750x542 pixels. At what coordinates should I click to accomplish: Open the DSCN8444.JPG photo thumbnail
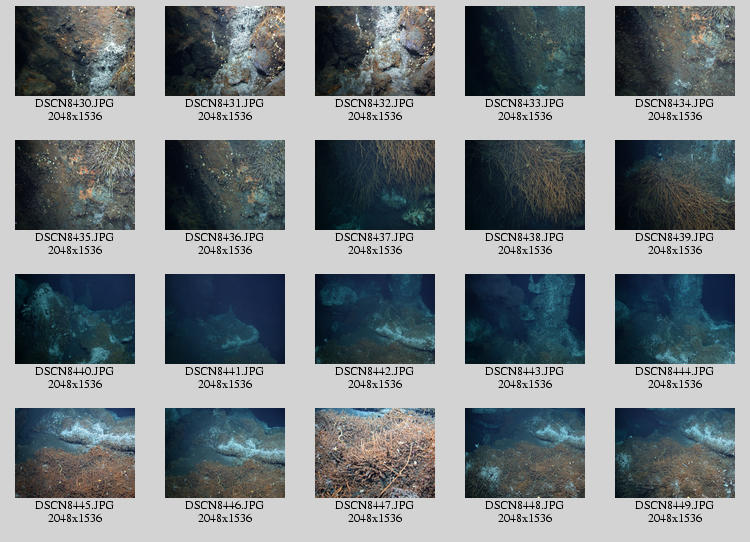tap(674, 319)
